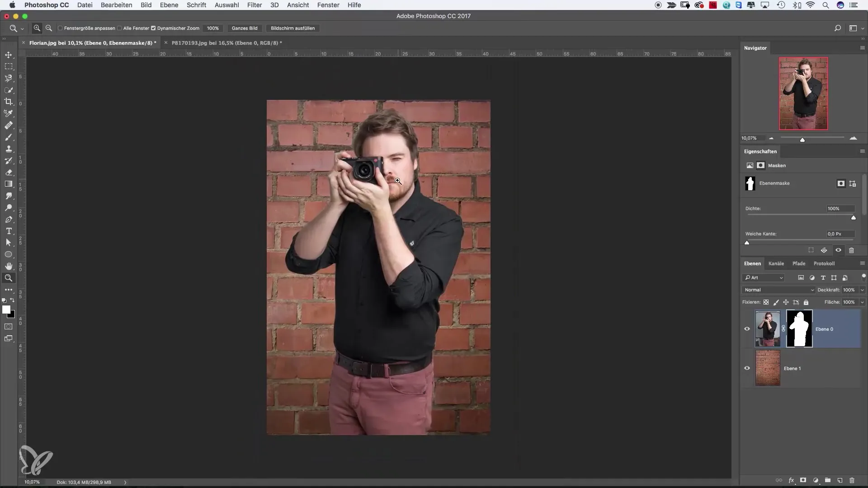Create a new layer group folder
This screenshot has height=488, width=868.
pyautogui.click(x=827, y=480)
